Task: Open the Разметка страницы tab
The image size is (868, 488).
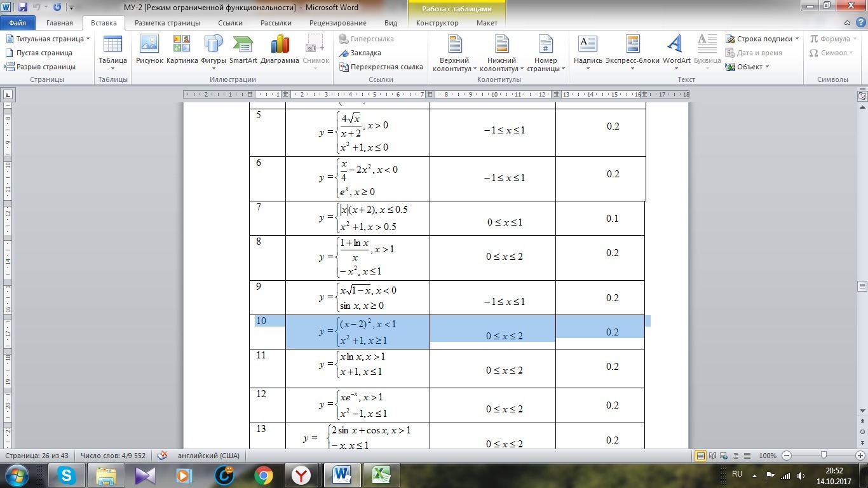Action: 167,23
